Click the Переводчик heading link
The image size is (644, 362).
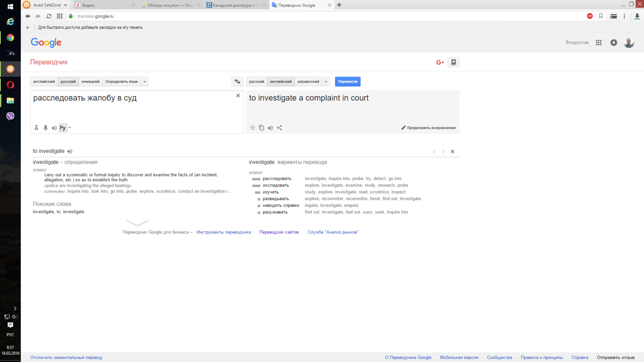tap(49, 62)
